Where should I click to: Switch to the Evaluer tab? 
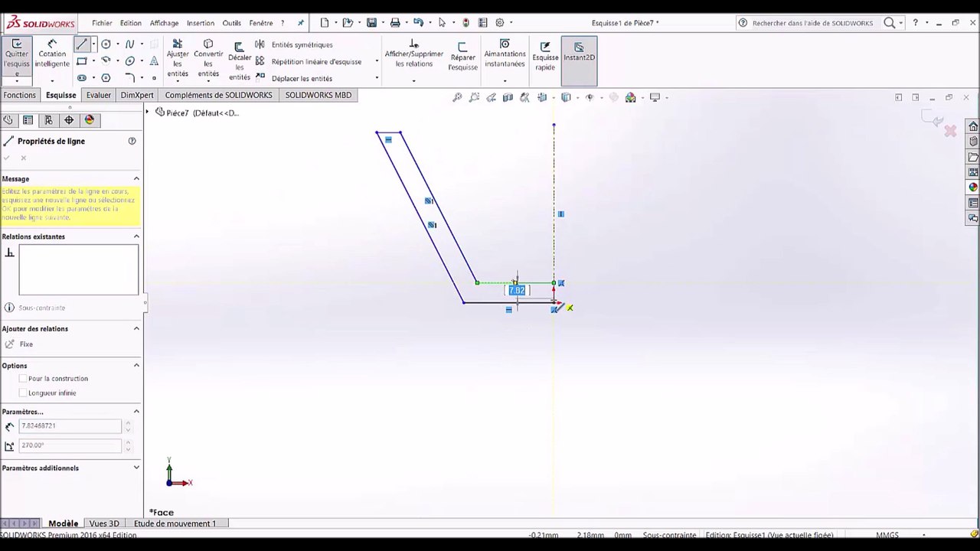coord(98,95)
